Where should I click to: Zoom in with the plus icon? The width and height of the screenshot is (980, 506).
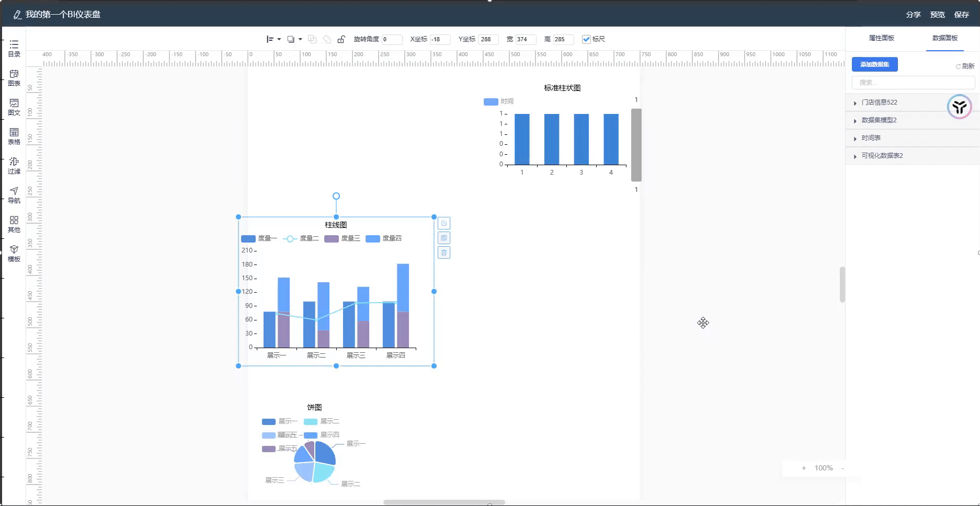(x=804, y=468)
